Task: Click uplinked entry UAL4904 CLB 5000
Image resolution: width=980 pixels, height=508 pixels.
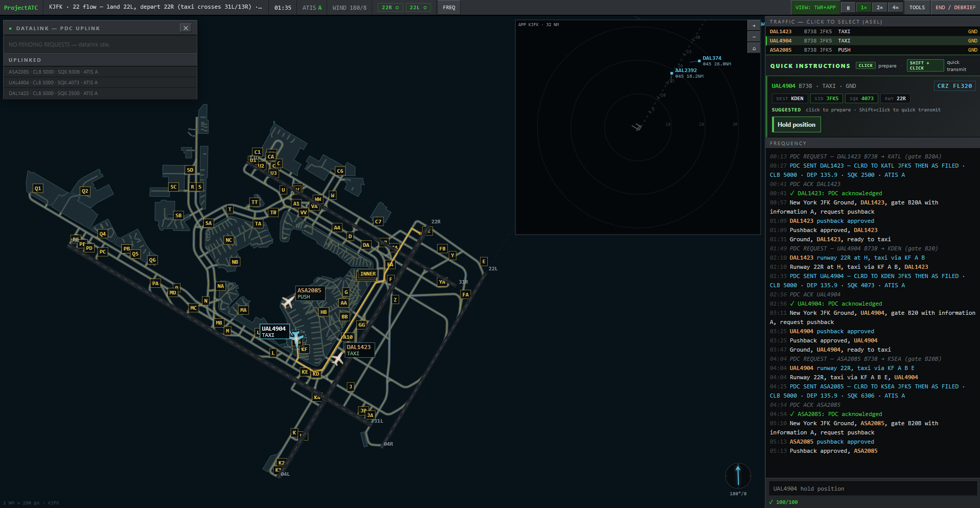Action: coord(100,83)
